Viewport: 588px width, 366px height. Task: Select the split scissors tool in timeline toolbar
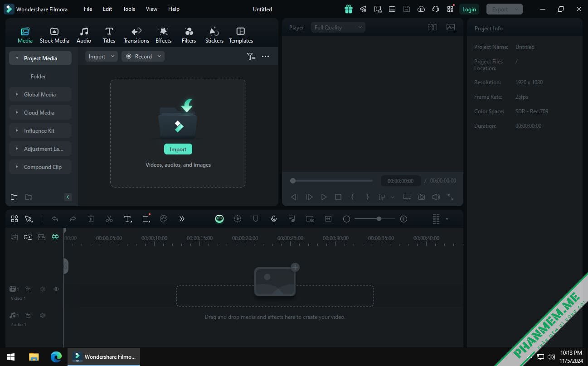[x=109, y=219]
